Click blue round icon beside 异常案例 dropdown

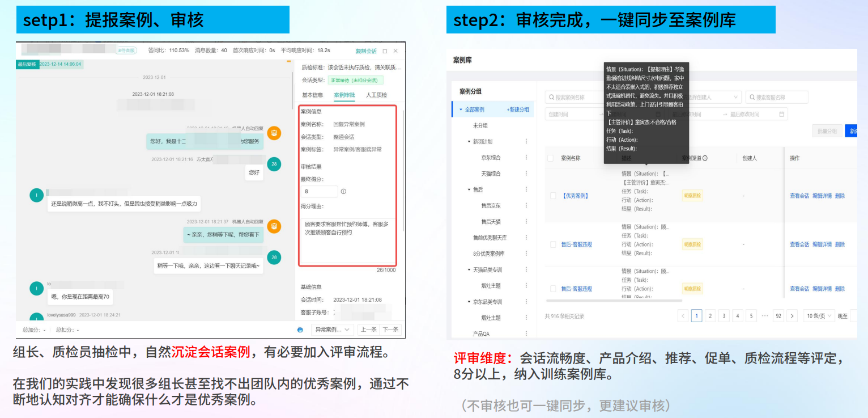(300, 330)
